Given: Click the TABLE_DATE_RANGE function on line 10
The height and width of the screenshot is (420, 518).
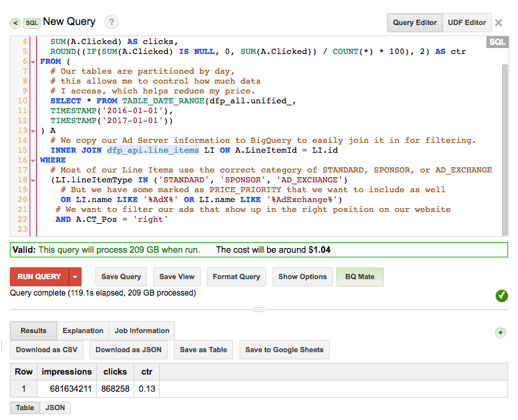Looking at the screenshot, I should coord(163,101).
